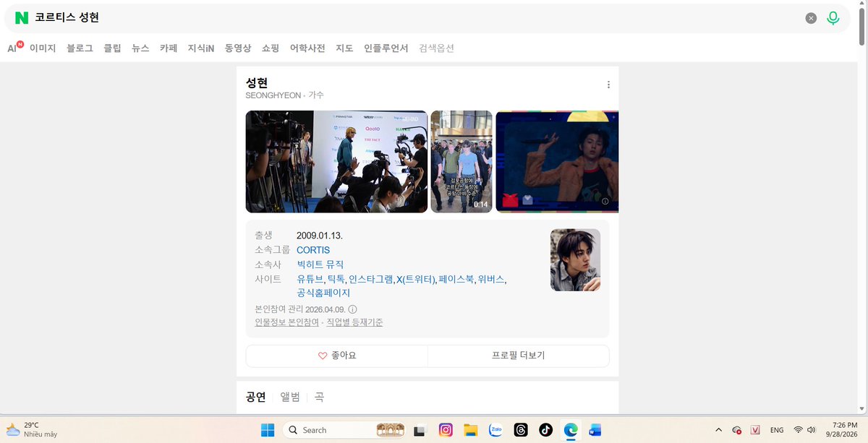Select the 뉴스 tab
This screenshot has width=868, height=443.
tap(140, 48)
